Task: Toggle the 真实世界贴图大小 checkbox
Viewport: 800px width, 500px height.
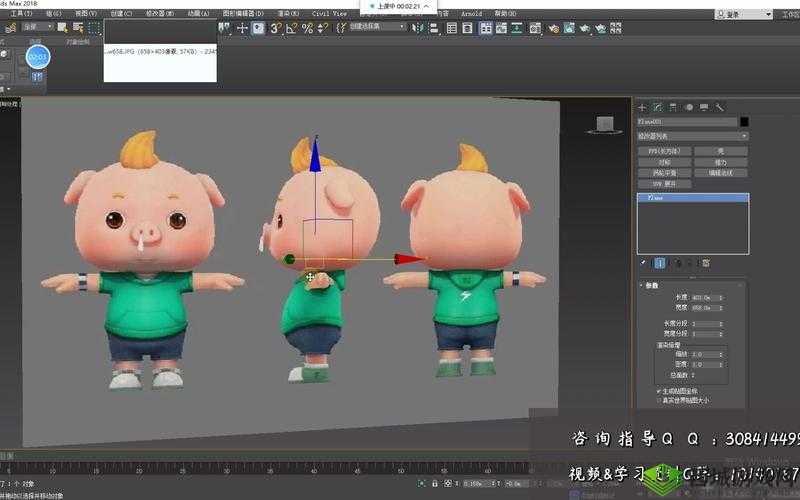Action: coord(659,401)
